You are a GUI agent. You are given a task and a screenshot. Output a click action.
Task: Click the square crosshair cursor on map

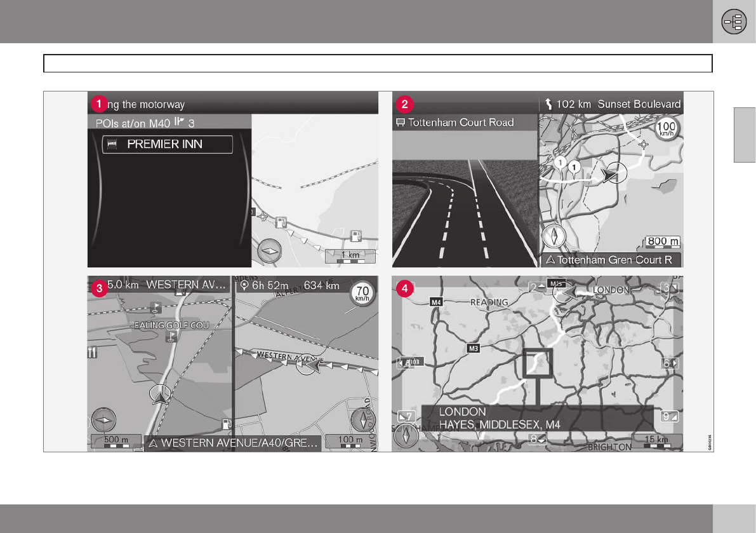538,363
